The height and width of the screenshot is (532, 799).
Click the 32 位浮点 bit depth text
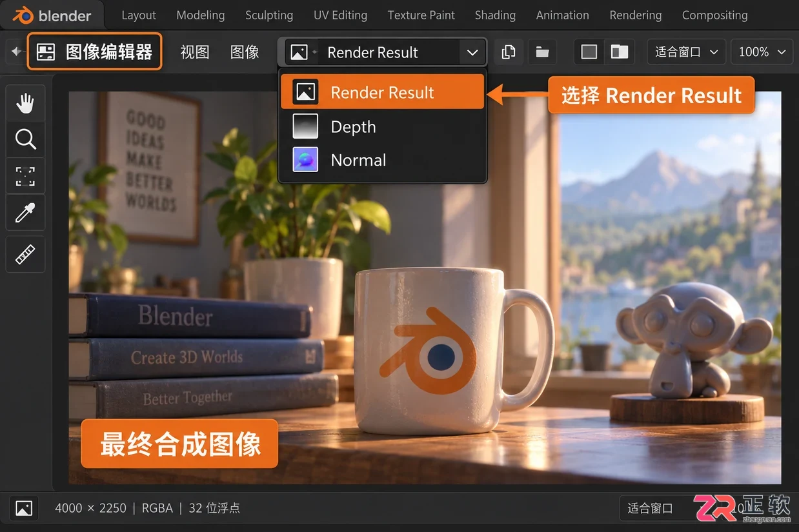click(x=214, y=508)
